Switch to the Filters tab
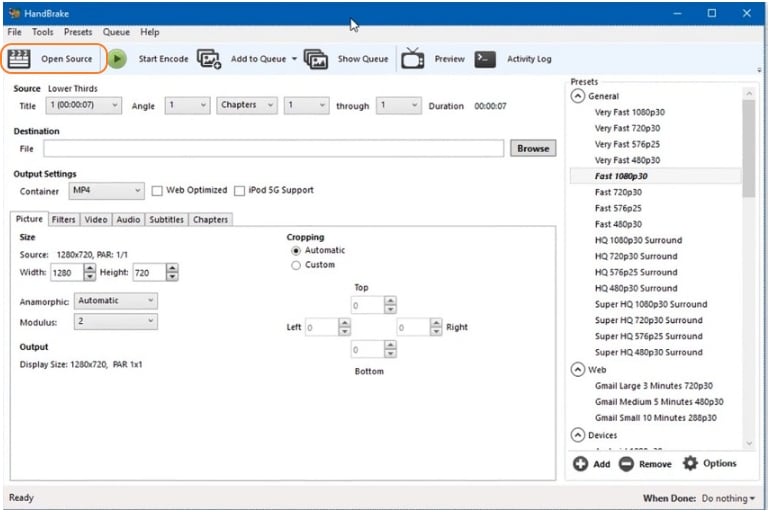 pos(63,220)
